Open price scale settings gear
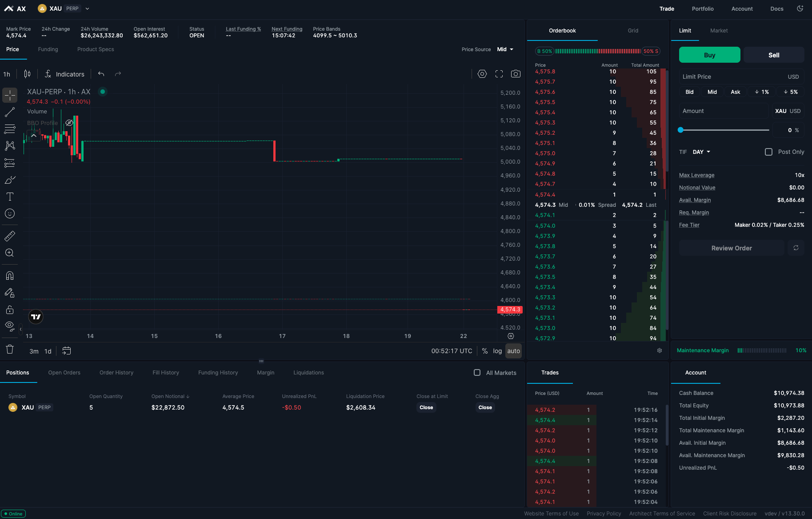 [511, 336]
